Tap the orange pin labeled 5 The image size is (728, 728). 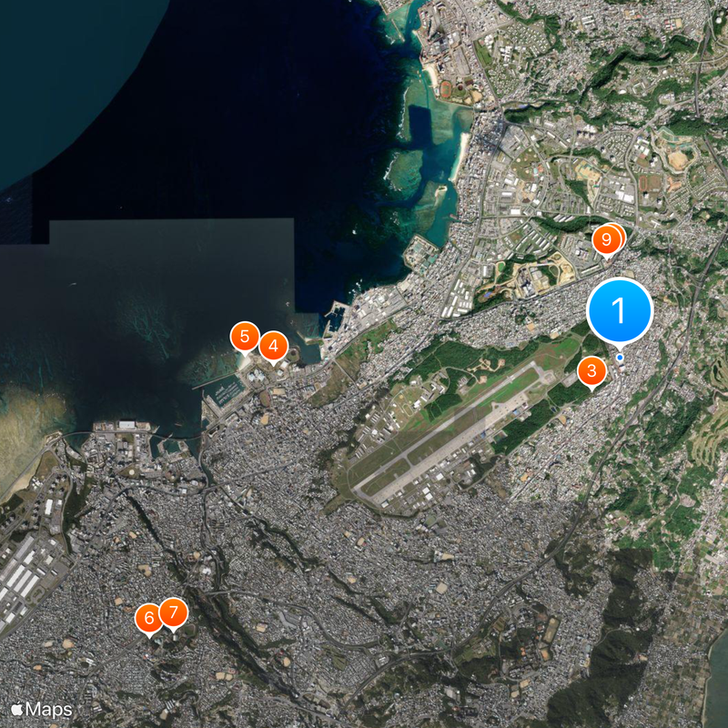243,335
